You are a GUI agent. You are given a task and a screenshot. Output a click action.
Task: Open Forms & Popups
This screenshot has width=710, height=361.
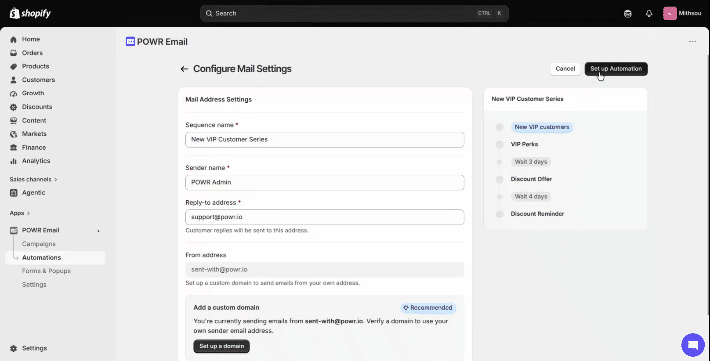click(46, 271)
